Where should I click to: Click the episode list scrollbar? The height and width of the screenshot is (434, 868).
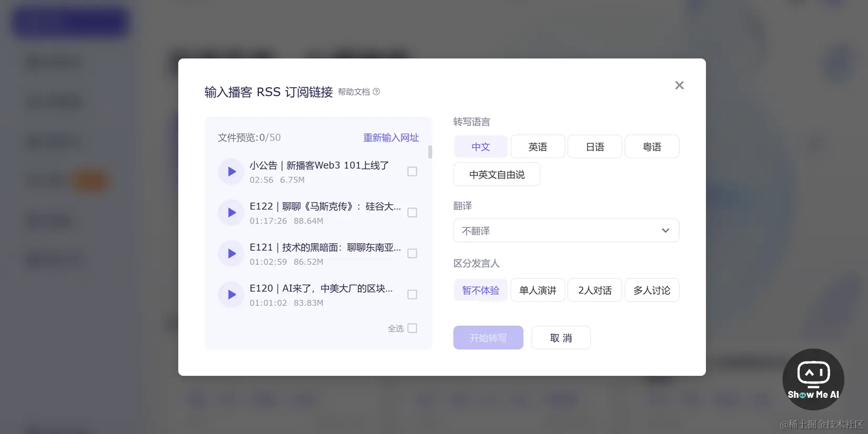(430, 152)
